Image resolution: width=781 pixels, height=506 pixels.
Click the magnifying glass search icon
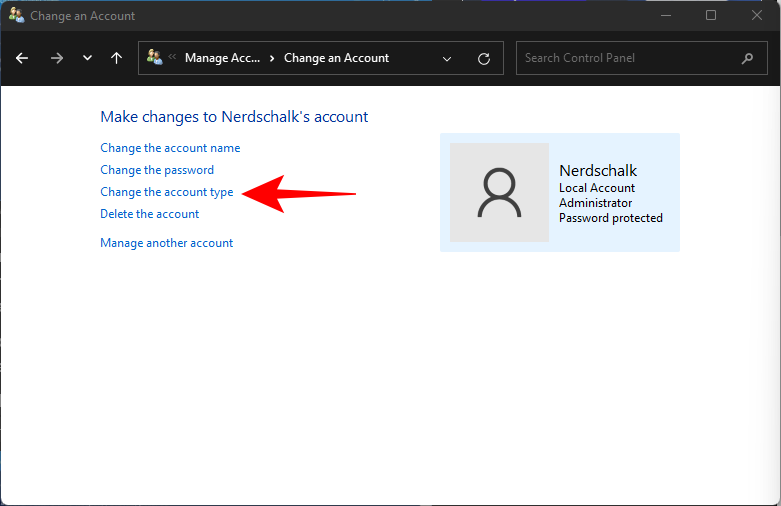[x=747, y=58]
